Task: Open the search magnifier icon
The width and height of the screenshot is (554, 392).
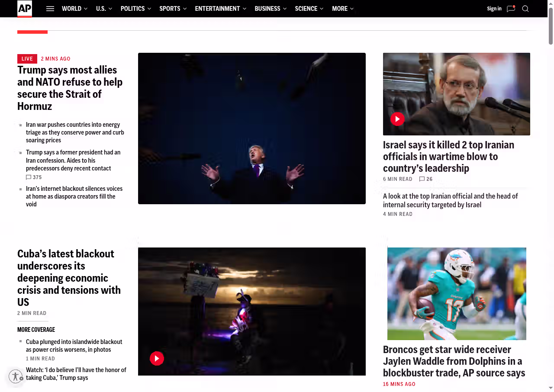Action: (x=525, y=9)
